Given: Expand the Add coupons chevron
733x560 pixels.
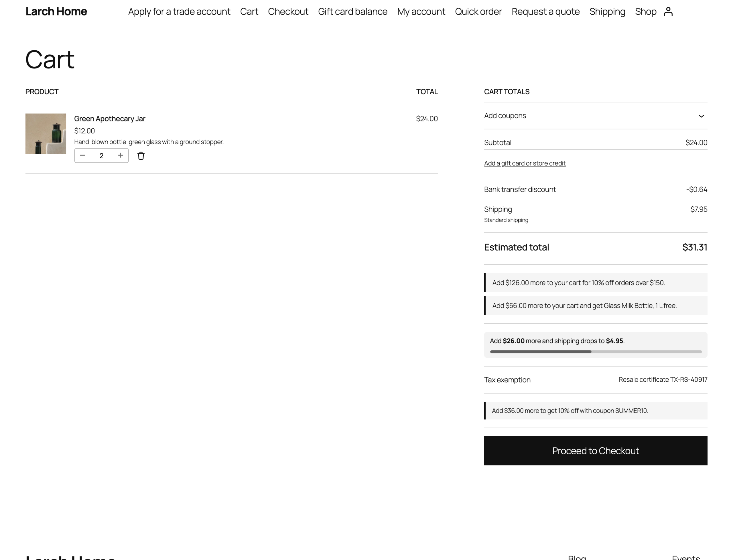Looking at the screenshot, I should click(x=701, y=116).
